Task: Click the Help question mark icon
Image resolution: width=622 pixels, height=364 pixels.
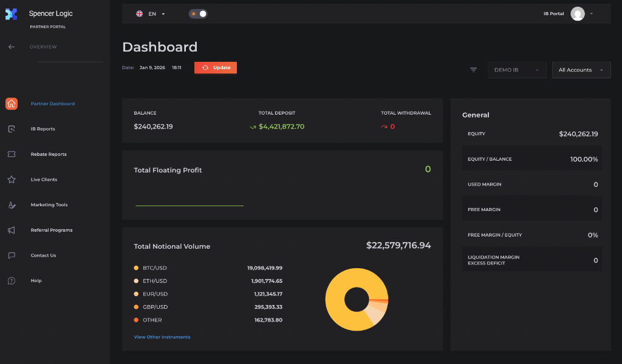Action: point(11,280)
